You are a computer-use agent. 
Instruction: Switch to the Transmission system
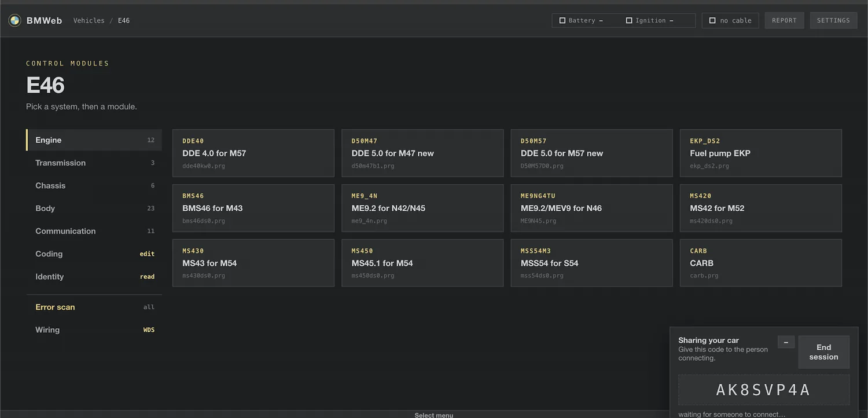[x=94, y=163]
